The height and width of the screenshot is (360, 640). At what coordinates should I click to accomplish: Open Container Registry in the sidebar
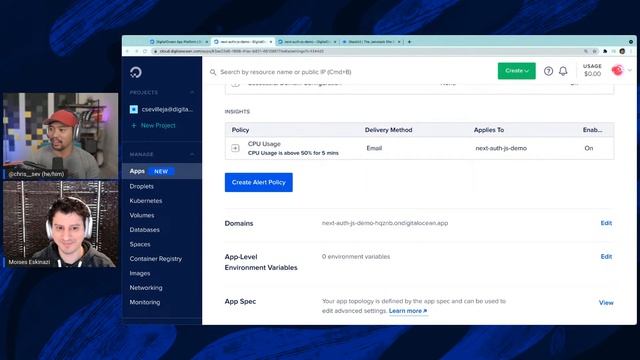click(156, 259)
